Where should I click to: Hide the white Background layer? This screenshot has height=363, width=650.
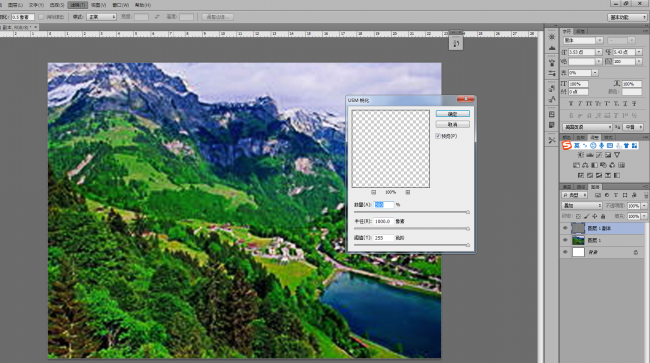(x=565, y=252)
